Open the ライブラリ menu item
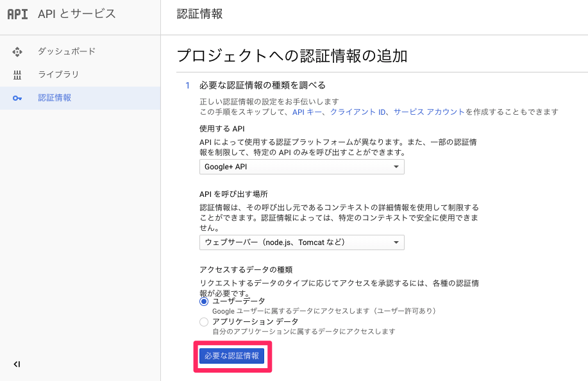This screenshot has width=588, height=381. [58, 74]
